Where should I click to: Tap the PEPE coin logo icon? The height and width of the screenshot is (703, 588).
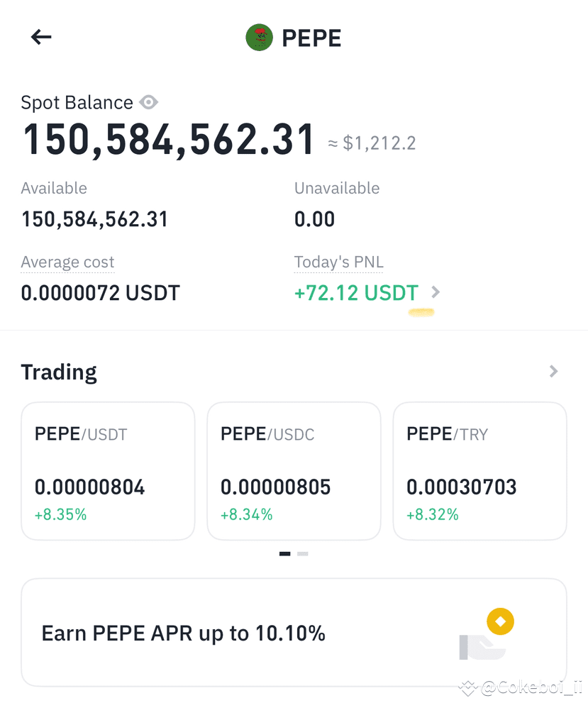click(259, 37)
